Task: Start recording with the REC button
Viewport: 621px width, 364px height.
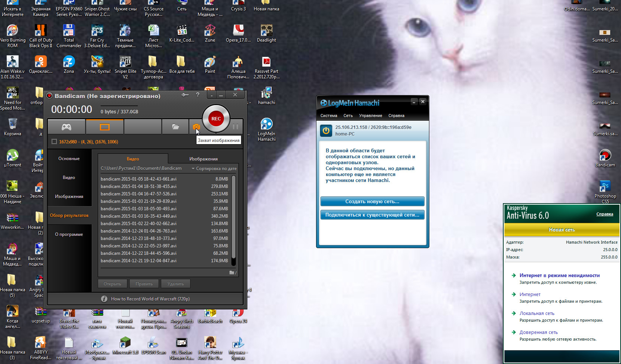Action: pos(216,119)
